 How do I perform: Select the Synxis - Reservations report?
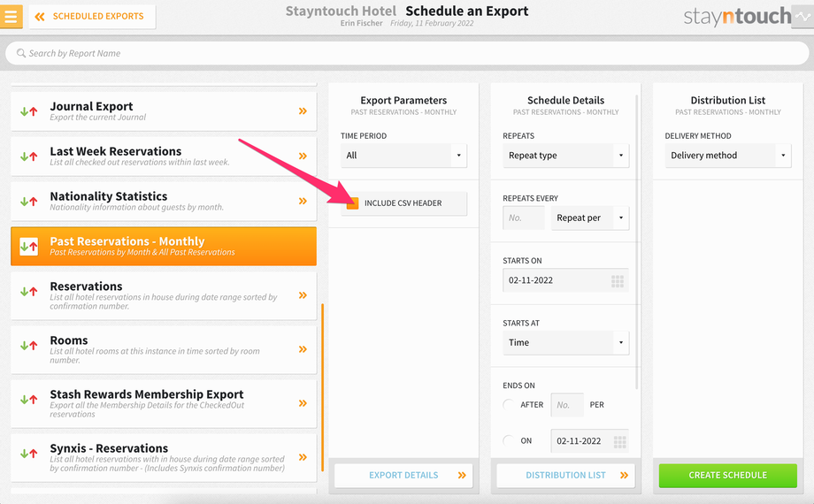point(164,457)
